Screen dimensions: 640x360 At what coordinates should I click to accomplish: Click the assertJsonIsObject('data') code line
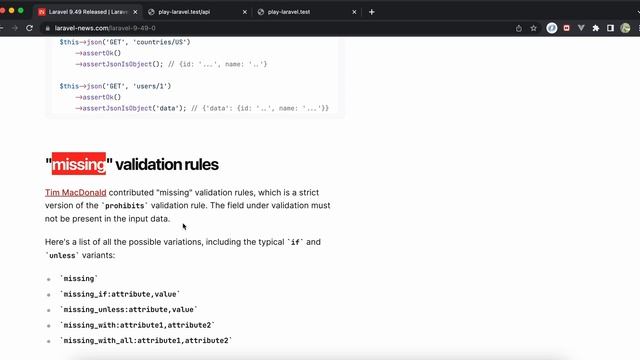coord(202,108)
